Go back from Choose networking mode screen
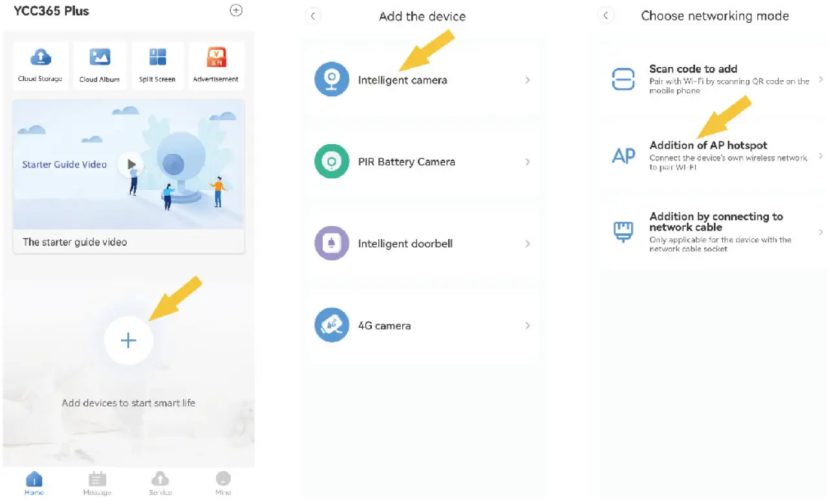Image resolution: width=827 pixels, height=504 pixels. pos(606,16)
